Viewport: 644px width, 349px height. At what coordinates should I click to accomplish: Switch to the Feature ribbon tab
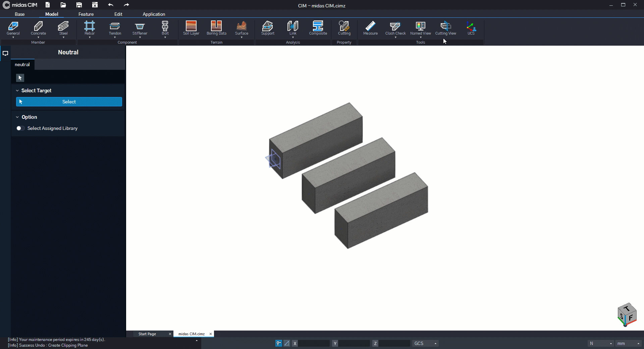click(86, 14)
